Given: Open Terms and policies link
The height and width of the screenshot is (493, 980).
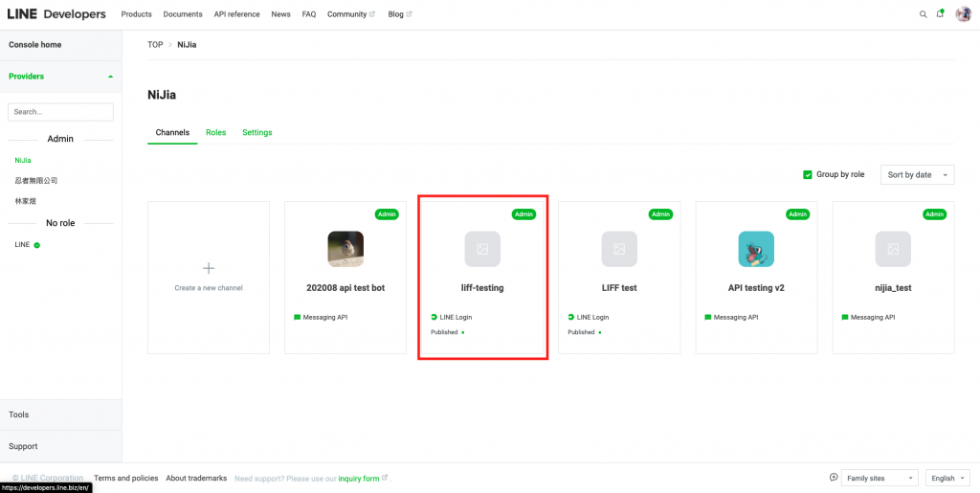Looking at the screenshot, I should (x=126, y=478).
